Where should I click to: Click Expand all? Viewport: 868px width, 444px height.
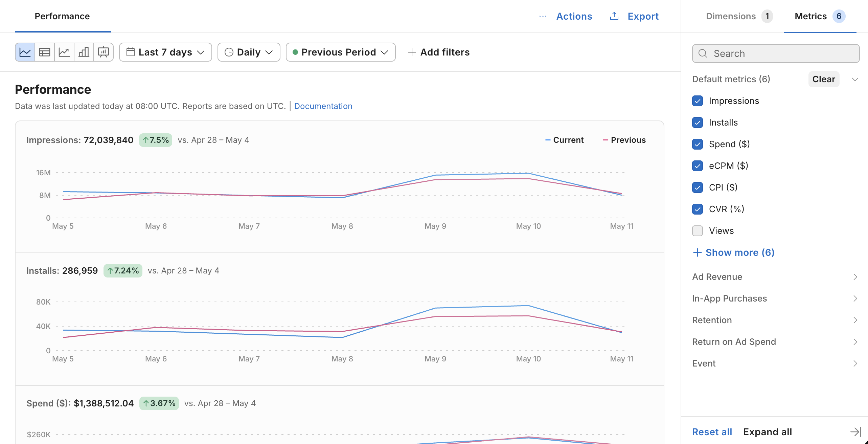(768, 432)
